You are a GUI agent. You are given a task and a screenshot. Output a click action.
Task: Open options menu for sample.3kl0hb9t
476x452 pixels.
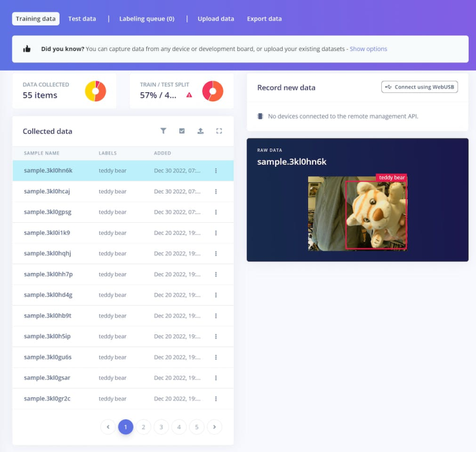(x=216, y=316)
